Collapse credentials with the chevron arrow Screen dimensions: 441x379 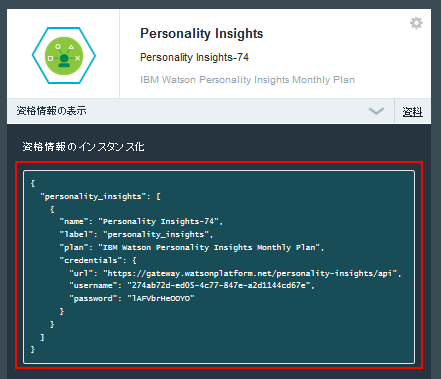(x=376, y=111)
